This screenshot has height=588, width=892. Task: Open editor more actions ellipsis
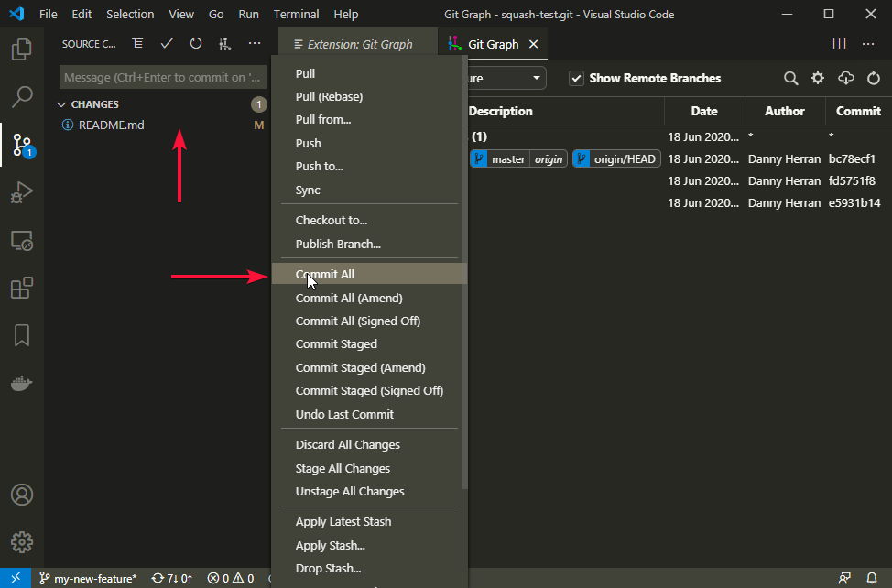pyautogui.click(x=868, y=44)
